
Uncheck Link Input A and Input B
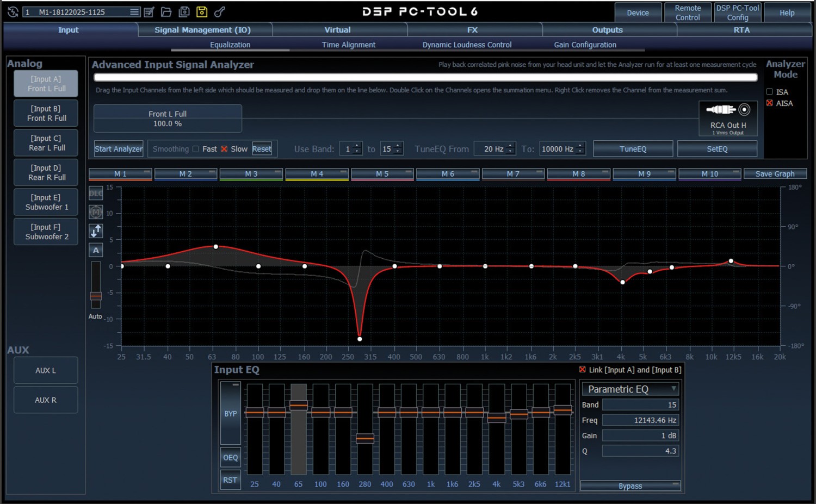[x=582, y=370]
